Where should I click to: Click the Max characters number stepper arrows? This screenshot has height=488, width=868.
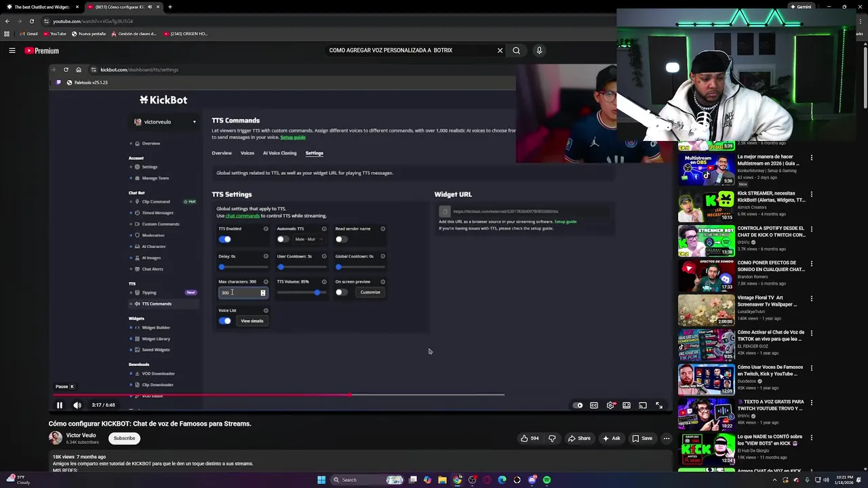click(263, 293)
